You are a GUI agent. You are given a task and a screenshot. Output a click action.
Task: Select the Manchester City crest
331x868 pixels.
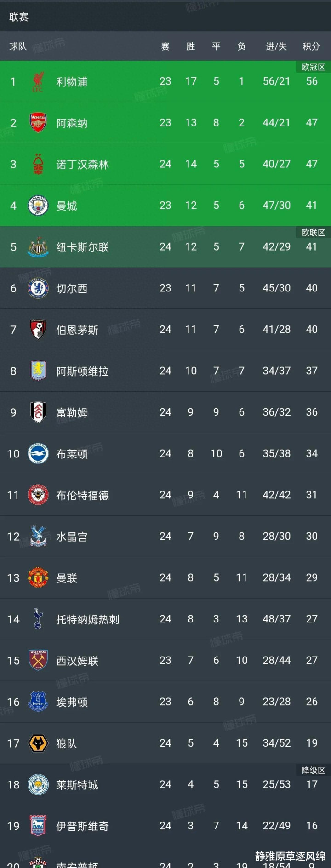[x=38, y=206]
